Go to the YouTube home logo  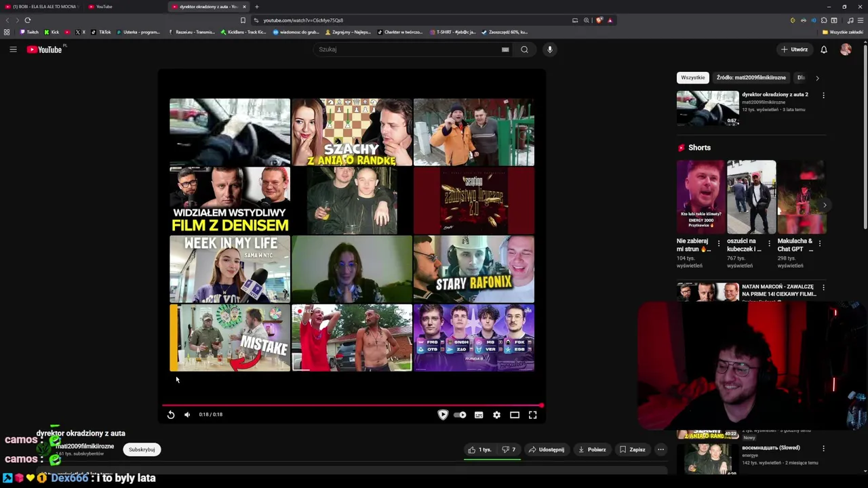pyautogui.click(x=44, y=49)
